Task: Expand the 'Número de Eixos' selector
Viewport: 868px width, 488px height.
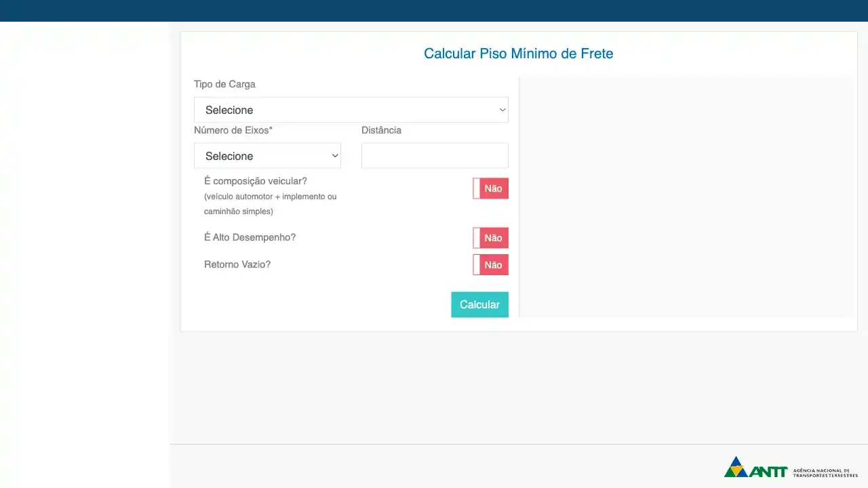Action: 267,156
